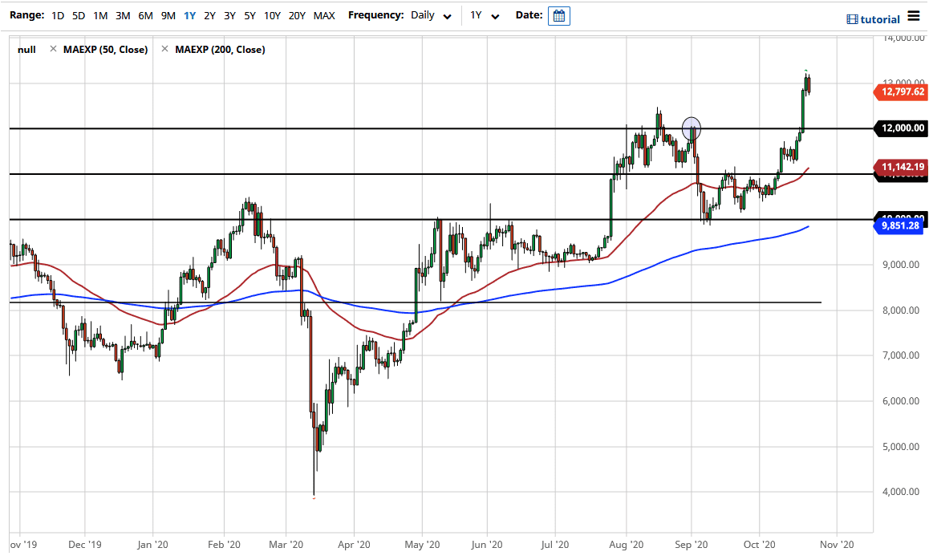This screenshot has width=929, height=560.
Task: Select the 10Y range
Action: tap(272, 15)
